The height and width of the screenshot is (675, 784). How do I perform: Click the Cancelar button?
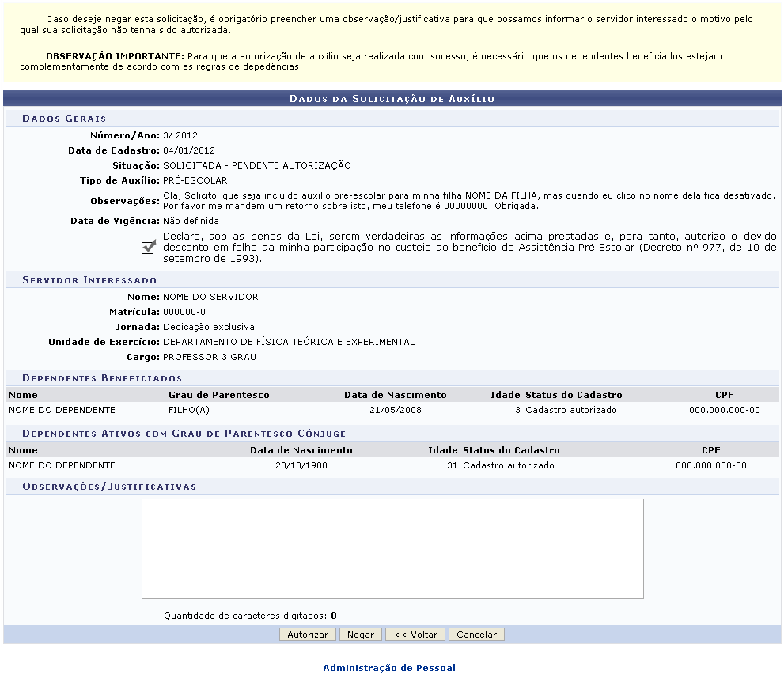tap(476, 635)
